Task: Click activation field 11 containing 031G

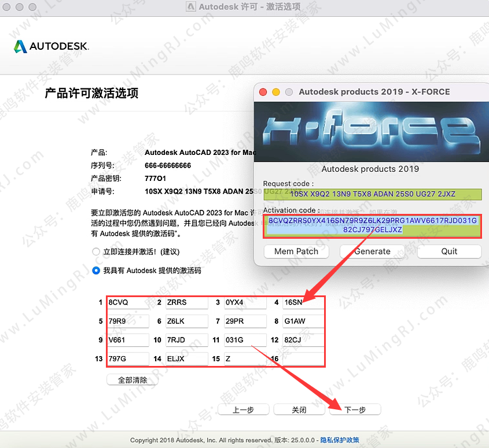Action: 245,340
